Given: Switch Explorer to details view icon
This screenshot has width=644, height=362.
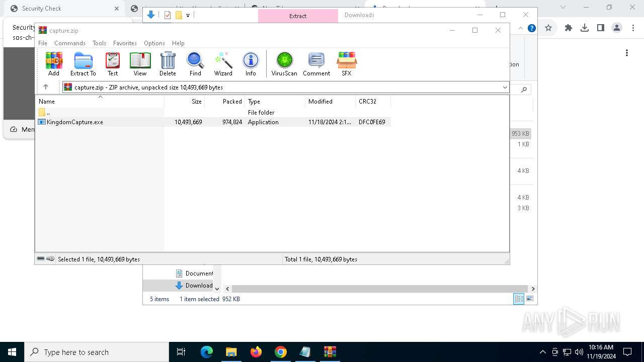Looking at the screenshot, I should pyautogui.click(x=519, y=299).
